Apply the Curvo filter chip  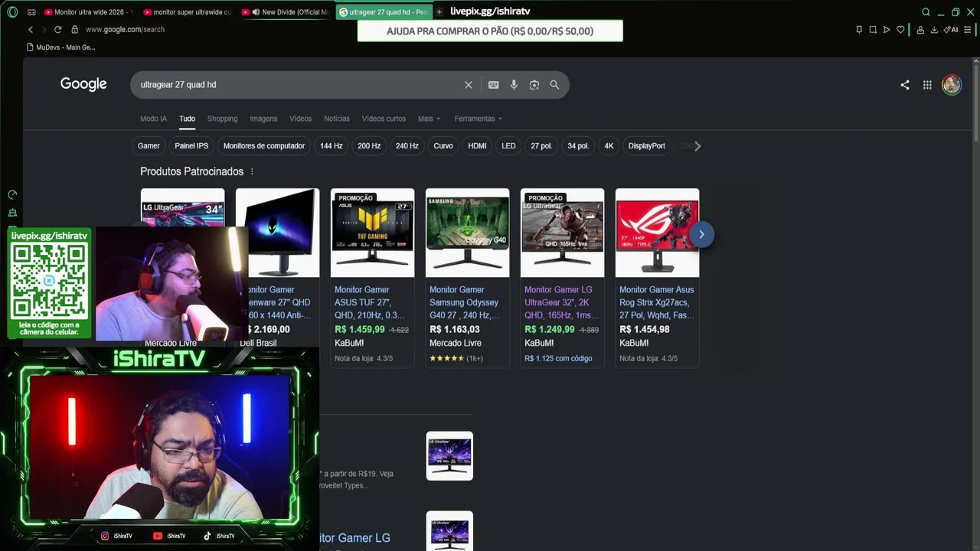(x=443, y=146)
